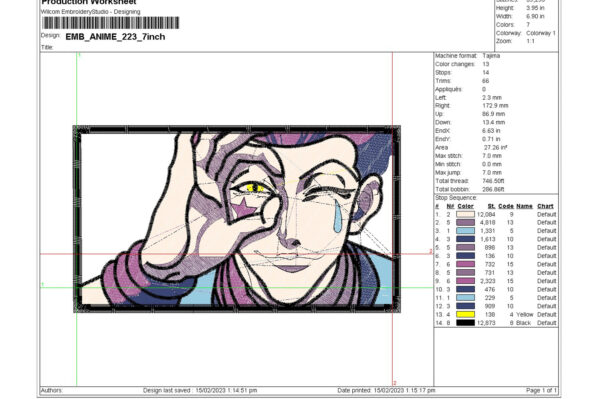
Task: Click the magenta color swatch of stop 9
Action: click(465, 281)
